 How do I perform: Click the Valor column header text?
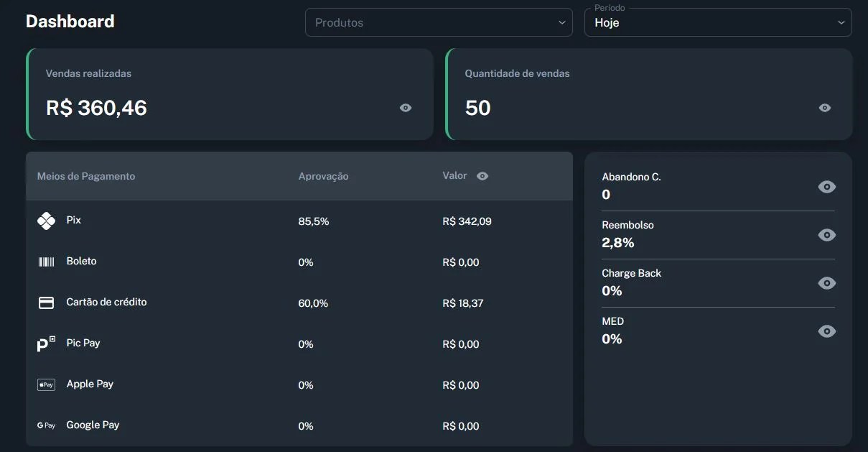coord(455,175)
